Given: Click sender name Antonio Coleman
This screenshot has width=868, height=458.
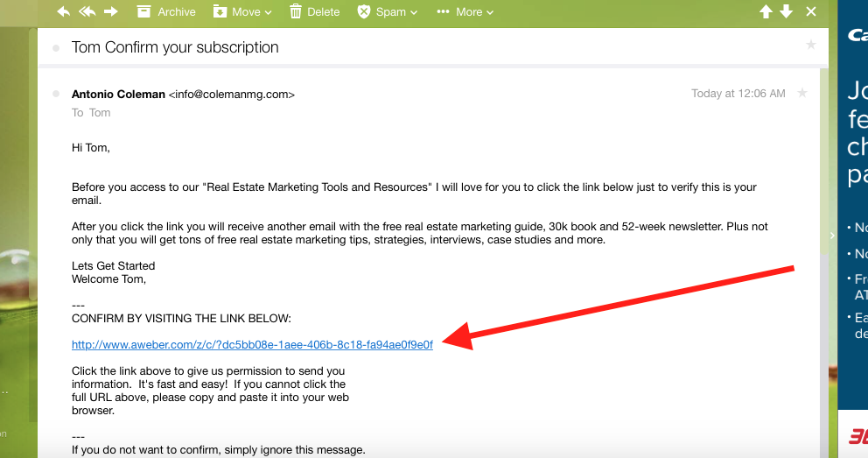Looking at the screenshot, I should pos(118,95).
